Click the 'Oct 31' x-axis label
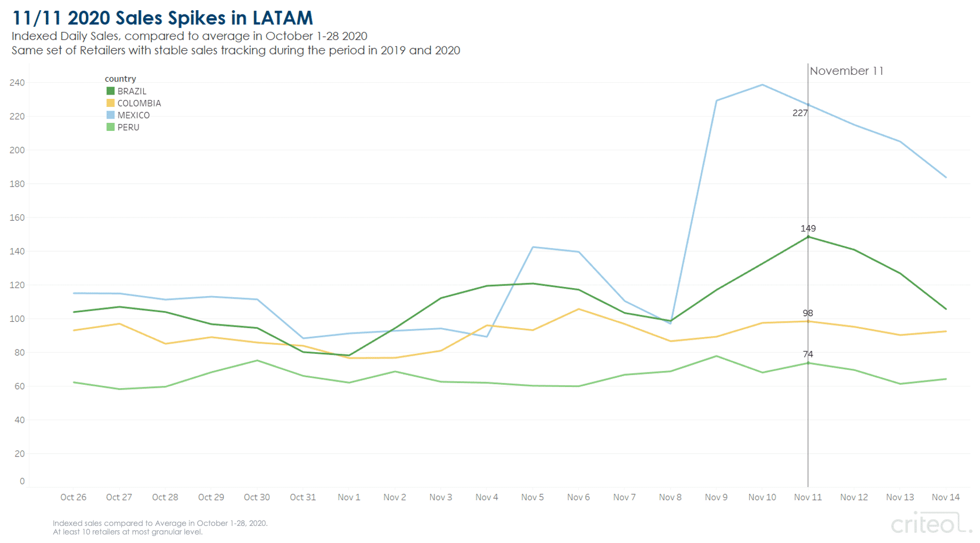 (x=303, y=497)
